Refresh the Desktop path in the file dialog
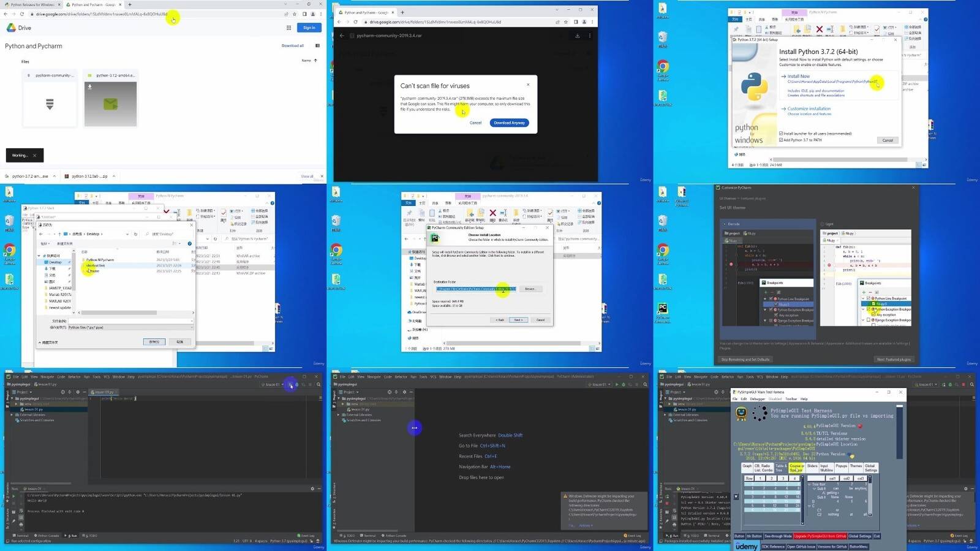This screenshot has height=551, width=980. [136, 234]
